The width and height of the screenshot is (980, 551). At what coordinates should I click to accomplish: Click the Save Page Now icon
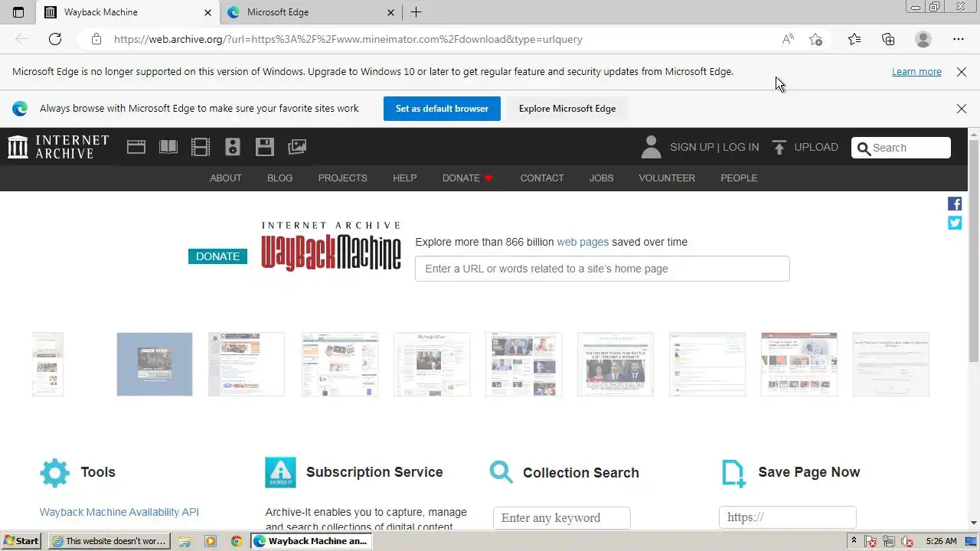pos(733,473)
